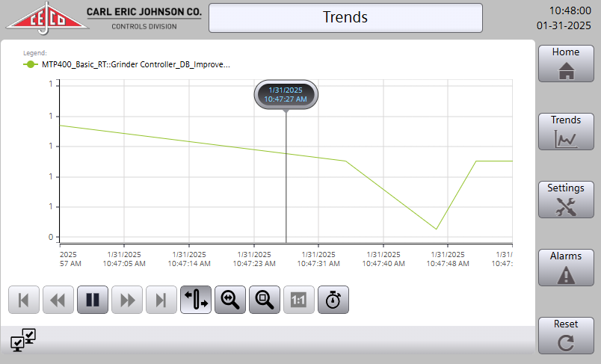Open the time range stopwatch settings
The width and height of the screenshot is (601, 364).
333,300
